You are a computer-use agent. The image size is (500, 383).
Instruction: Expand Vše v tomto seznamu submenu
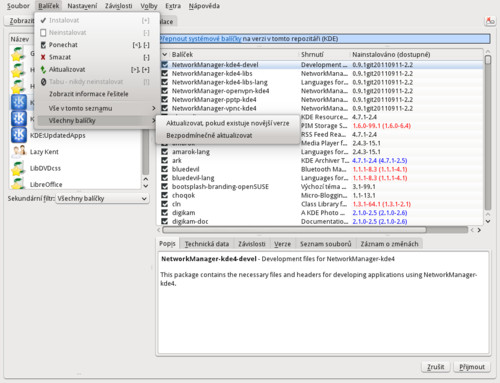(97, 108)
